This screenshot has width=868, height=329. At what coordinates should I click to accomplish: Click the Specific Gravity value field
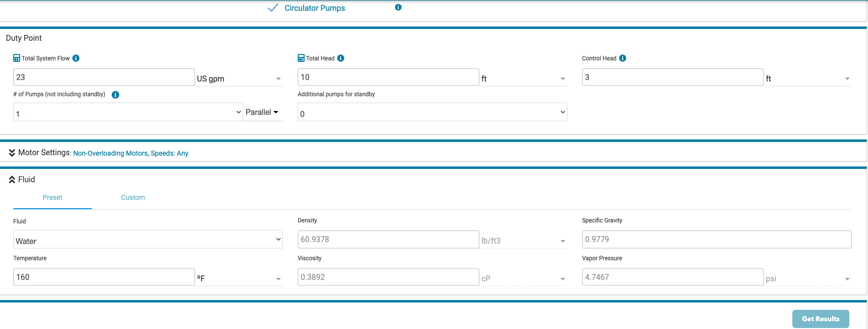click(x=717, y=239)
